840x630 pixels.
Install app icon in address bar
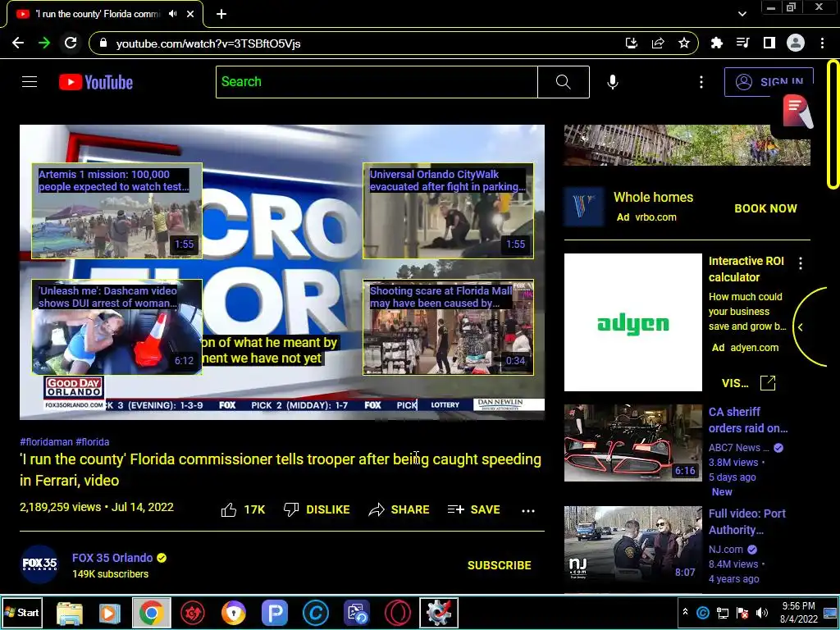[x=632, y=43]
